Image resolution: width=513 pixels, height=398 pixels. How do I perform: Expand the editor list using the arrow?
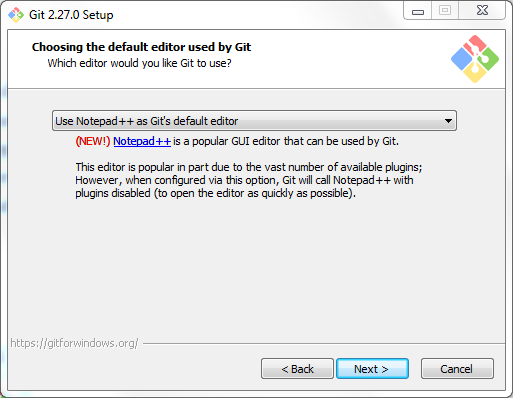tap(448, 121)
